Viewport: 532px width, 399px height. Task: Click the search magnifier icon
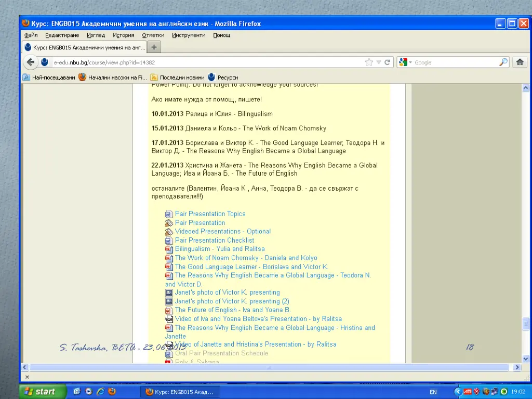503,62
